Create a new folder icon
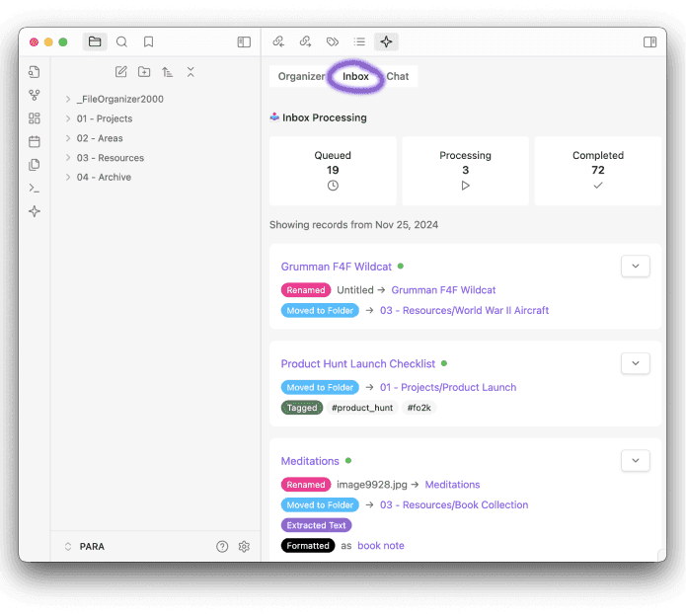This screenshot has width=686, height=616. click(144, 72)
